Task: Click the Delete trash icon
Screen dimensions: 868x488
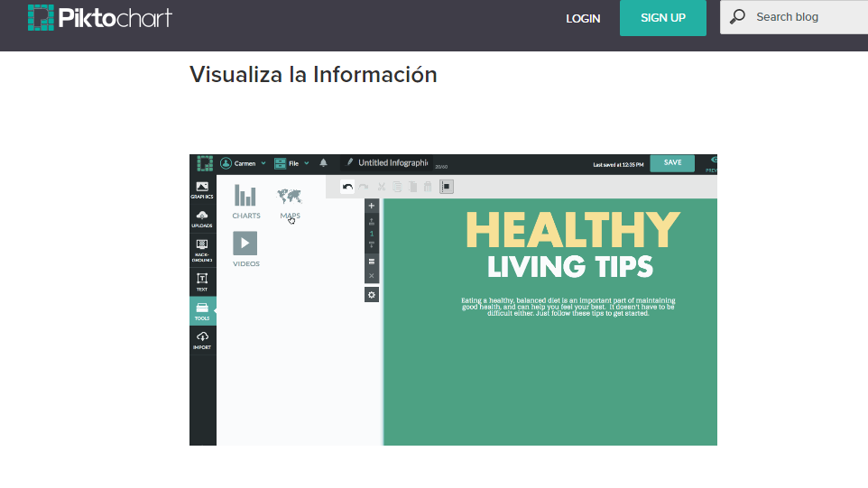Action: coord(428,187)
